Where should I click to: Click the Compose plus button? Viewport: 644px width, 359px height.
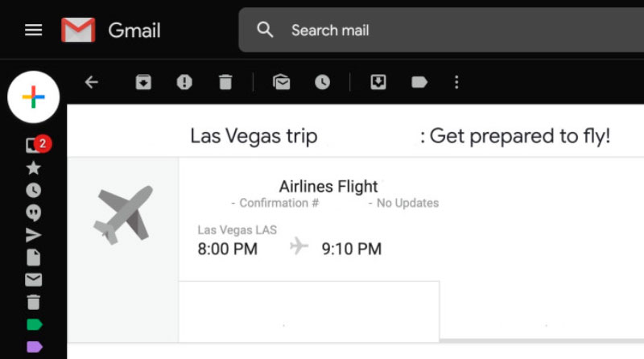33,97
